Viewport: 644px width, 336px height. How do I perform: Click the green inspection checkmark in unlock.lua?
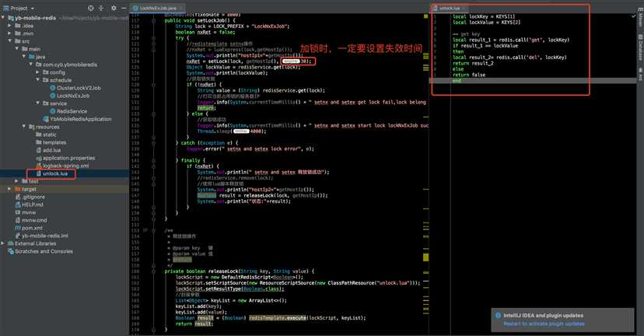tap(633, 16)
